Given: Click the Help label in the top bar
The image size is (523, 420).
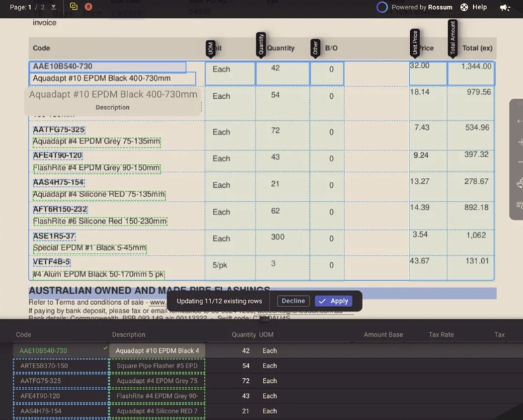Looking at the screenshot, I should click(x=480, y=7).
